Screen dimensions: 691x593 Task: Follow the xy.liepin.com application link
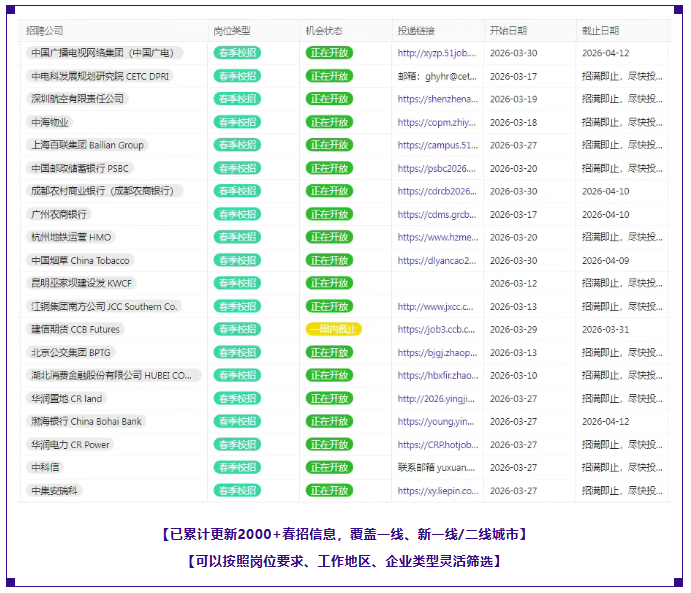437,490
